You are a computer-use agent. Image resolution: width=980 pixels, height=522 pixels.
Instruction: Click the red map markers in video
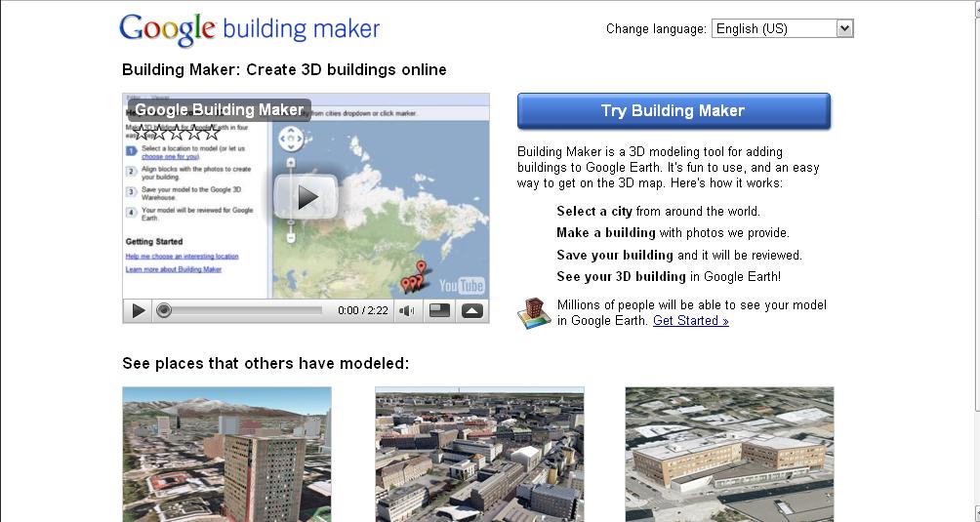[415, 278]
